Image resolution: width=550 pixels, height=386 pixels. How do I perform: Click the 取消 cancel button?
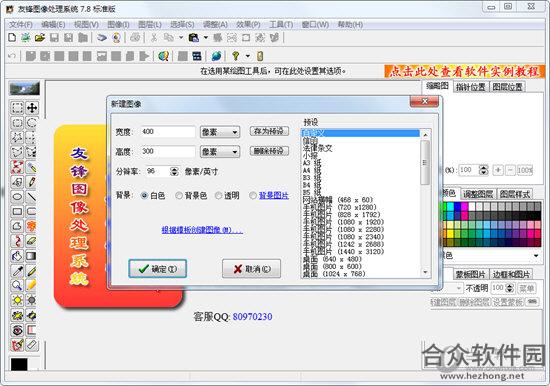click(251, 269)
